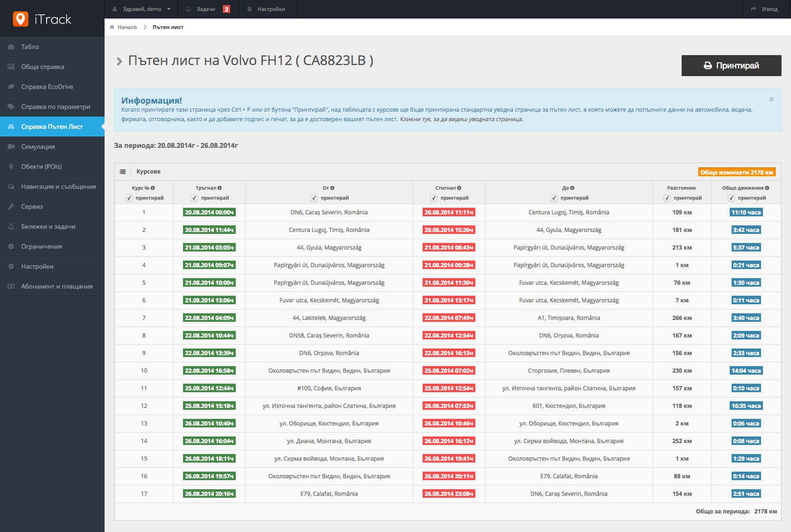Close the Информация notice
Image resolution: width=791 pixels, height=532 pixels.
(772, 99)
